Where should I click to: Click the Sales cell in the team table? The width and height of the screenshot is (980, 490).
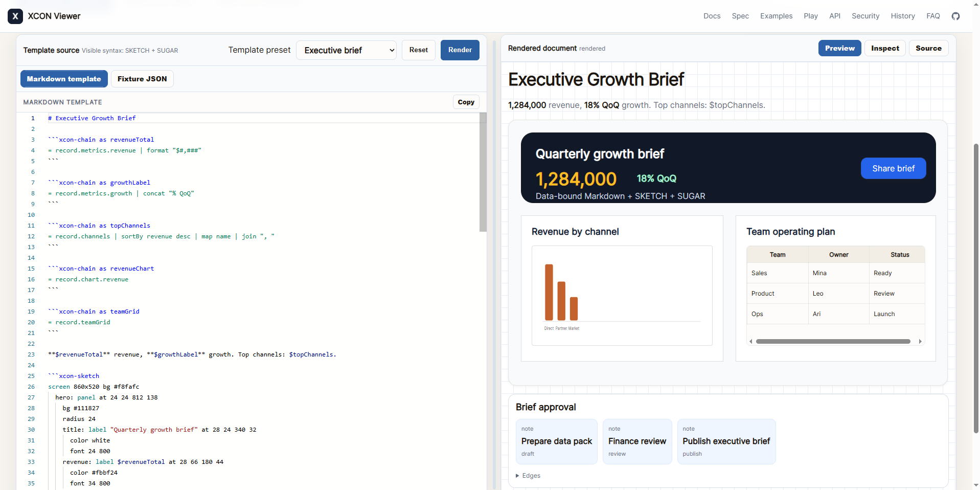point(778,273)
